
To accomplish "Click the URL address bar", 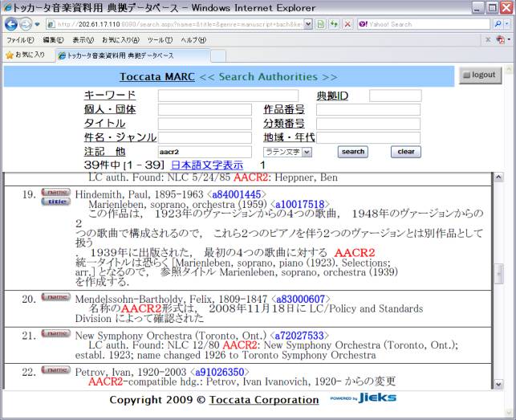I will coord(175,24).
